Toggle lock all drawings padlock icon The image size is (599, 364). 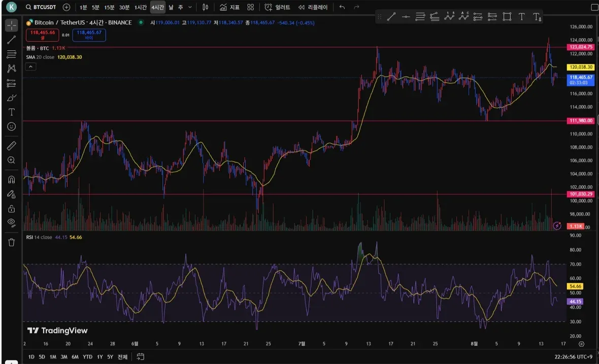coord(11,208)
